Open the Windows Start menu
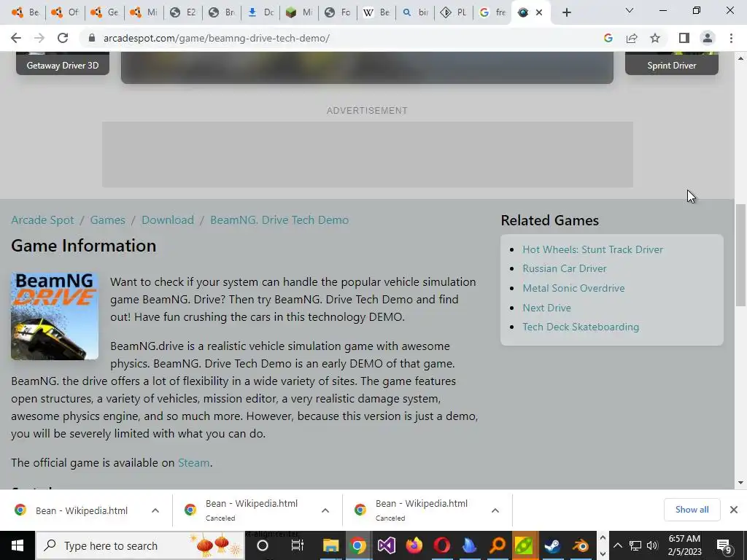747x560 pixels. coord(18,545)
